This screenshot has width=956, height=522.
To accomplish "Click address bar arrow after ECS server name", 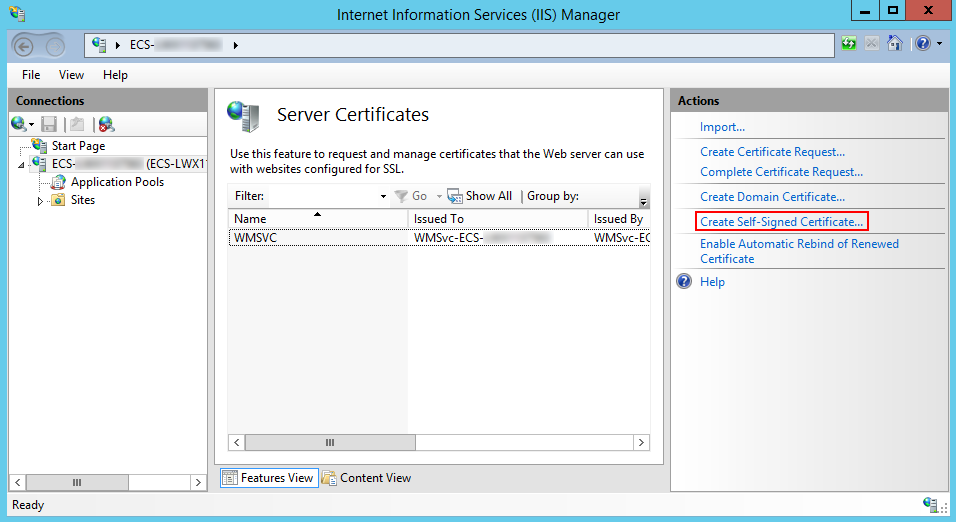I will (235, 45).
